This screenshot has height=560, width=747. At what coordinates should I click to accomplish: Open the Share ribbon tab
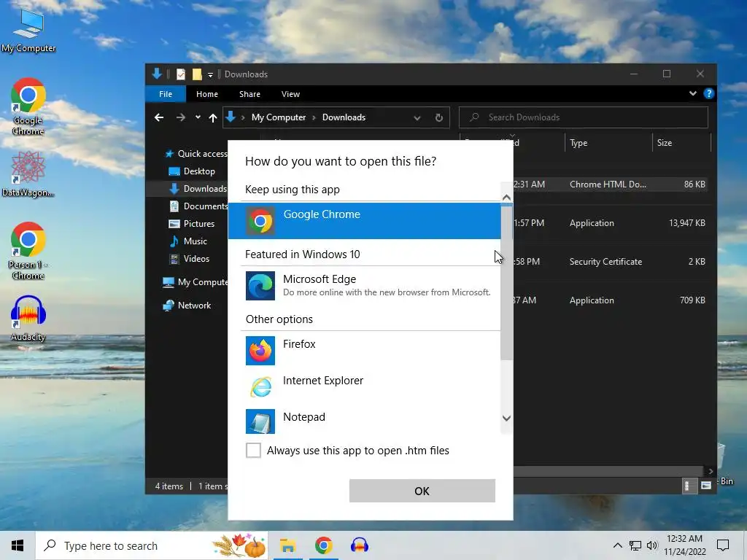pyautogui.click(x=249, y=94)
